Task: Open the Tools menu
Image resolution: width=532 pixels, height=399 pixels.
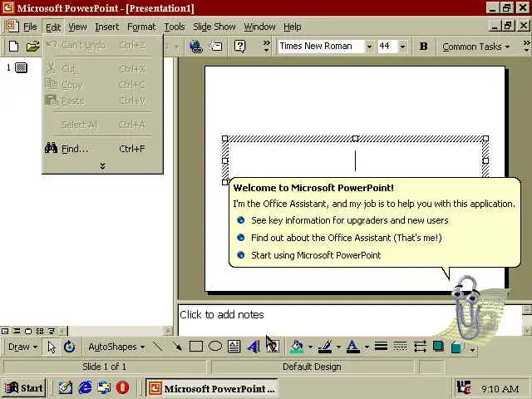Action: 175,27
